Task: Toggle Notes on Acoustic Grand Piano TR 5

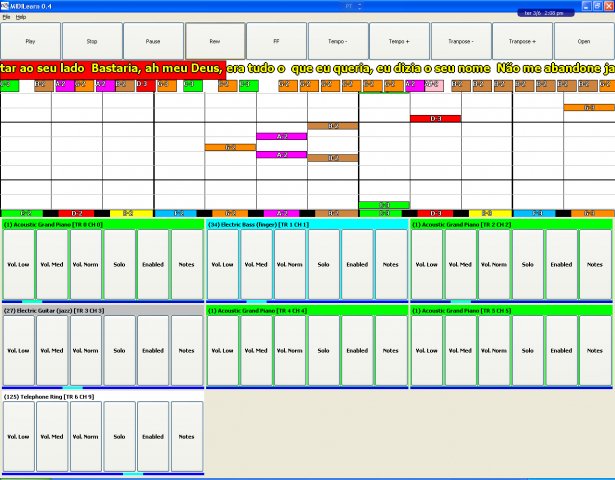Action: click(x=595, y=351)
